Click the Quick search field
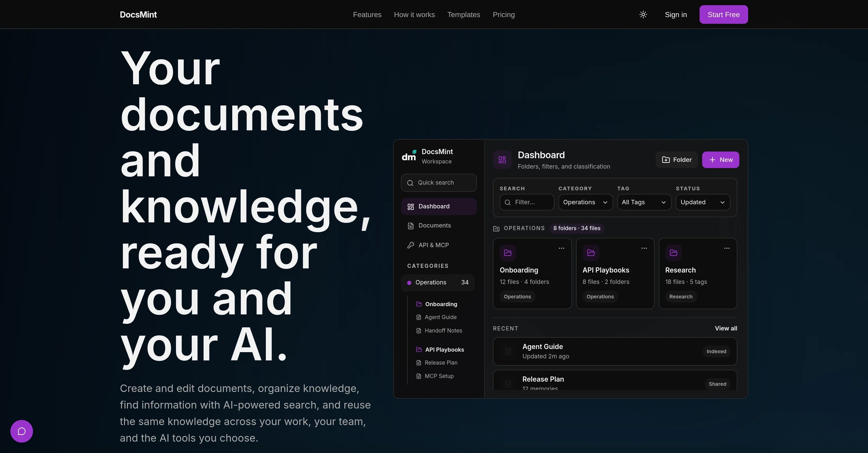This screenshot has height=453, width=868. coord(439,183)
